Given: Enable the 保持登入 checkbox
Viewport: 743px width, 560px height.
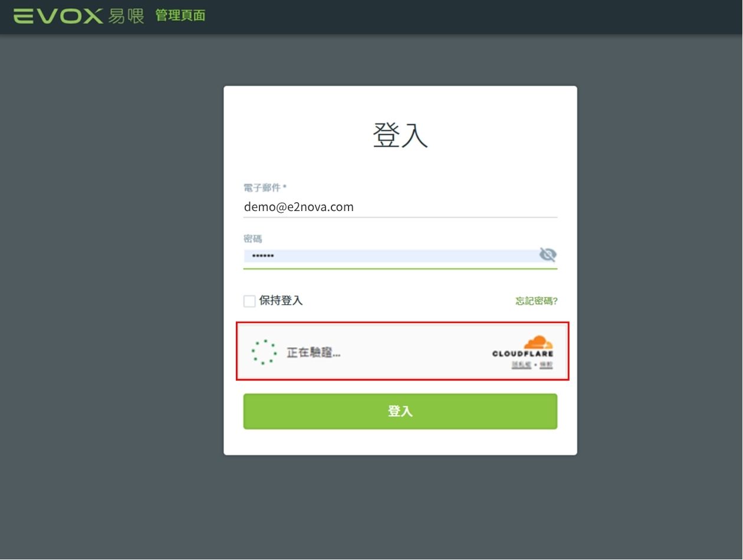Looking at the screenshot, I should (x=249, y=301).
